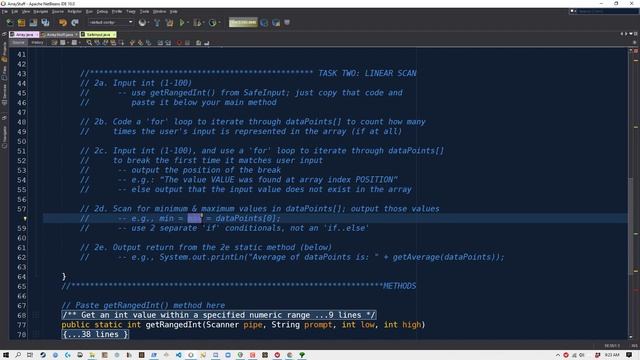Select the Source view button
This screenshot has height=360, width=640.
coord(18,42)
